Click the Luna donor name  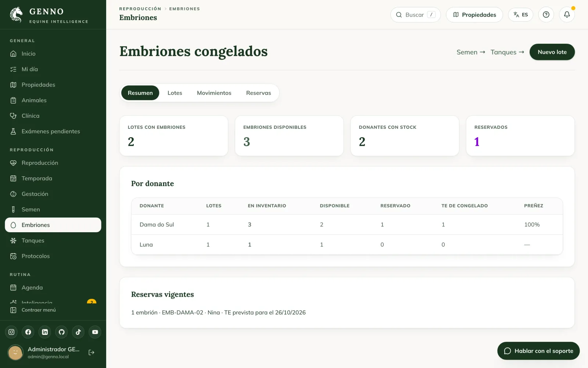(x=146, y=244)
